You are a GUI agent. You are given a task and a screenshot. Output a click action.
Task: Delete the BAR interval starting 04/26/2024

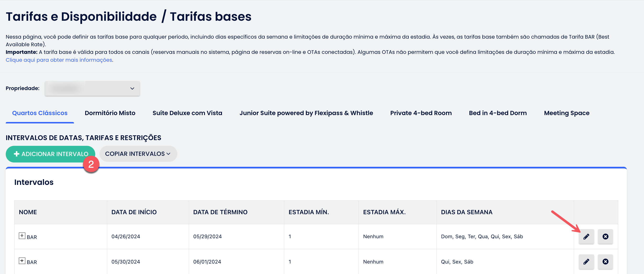[605, 236]
